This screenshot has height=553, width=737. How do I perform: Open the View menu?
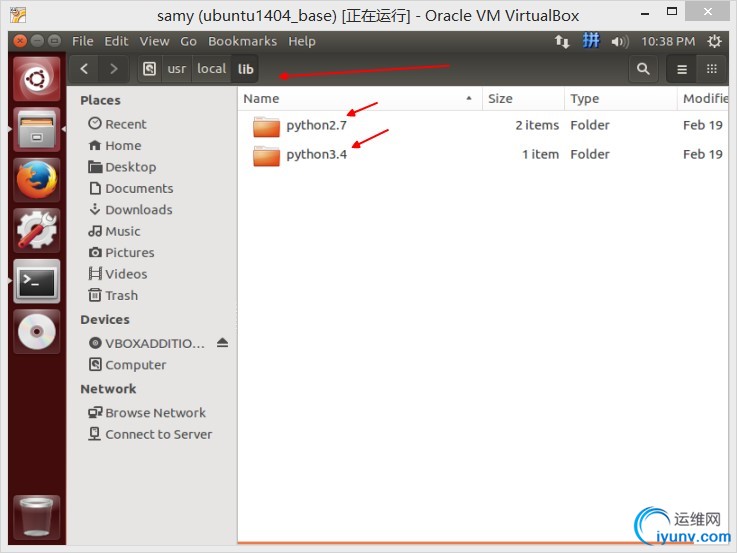(154, 41)
